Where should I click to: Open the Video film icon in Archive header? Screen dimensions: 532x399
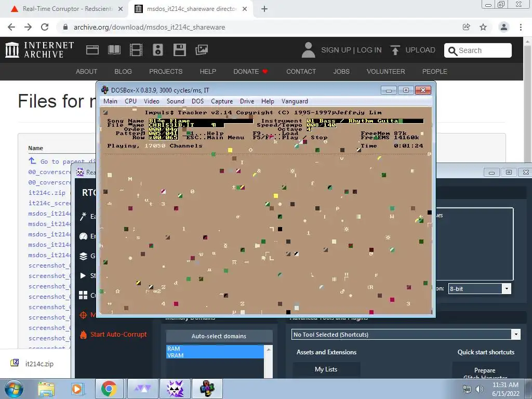pyautogui.click(x=136, y=50)
